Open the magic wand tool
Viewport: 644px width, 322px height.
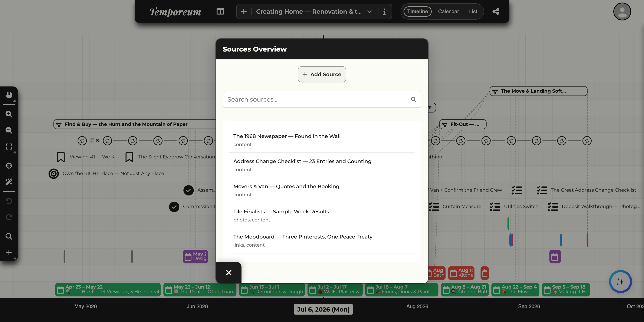pyautogui.click(x=9, y=182)
